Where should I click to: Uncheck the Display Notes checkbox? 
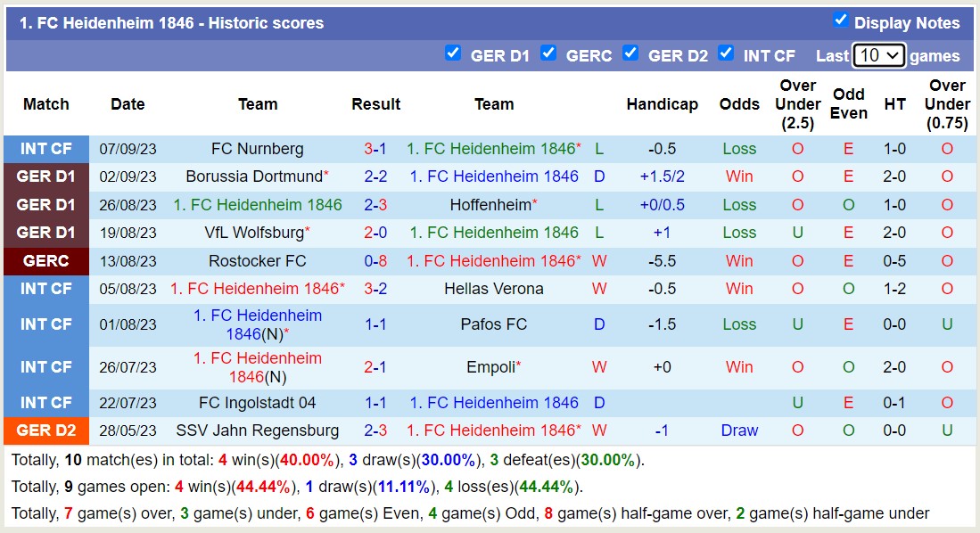[841, 18]
